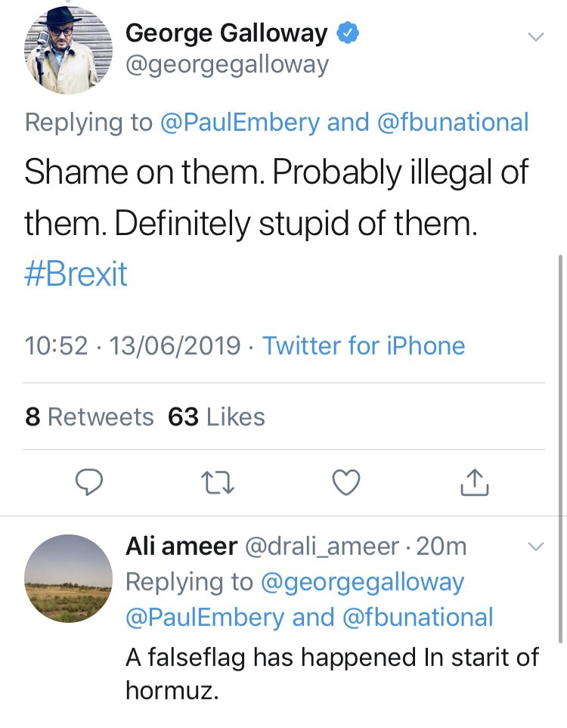Open the #Brexit hashtag
Screen dimensions: 567x728
click(76, 274)
